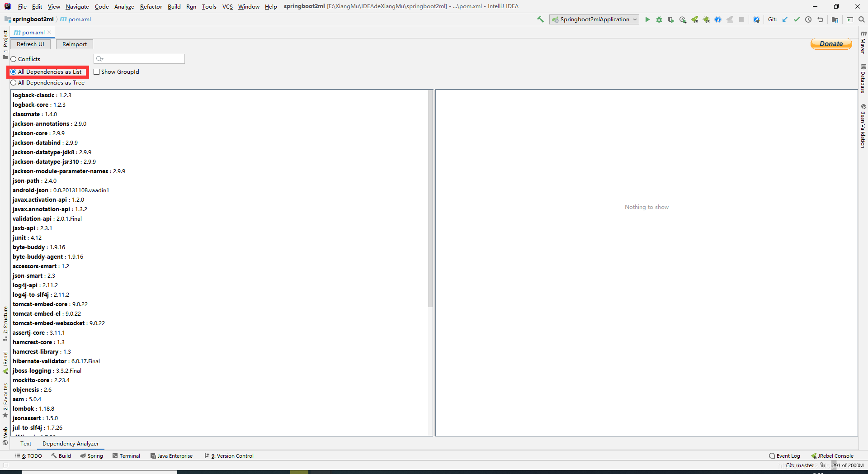Select All Dependencies as List radio

tap(14, 72)
